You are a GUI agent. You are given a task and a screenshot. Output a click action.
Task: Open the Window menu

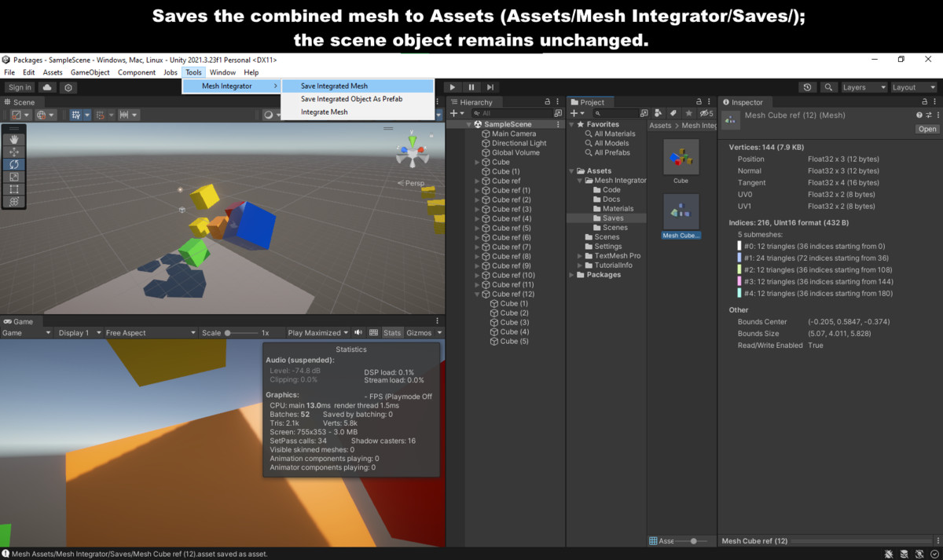[x=222, y=72]
